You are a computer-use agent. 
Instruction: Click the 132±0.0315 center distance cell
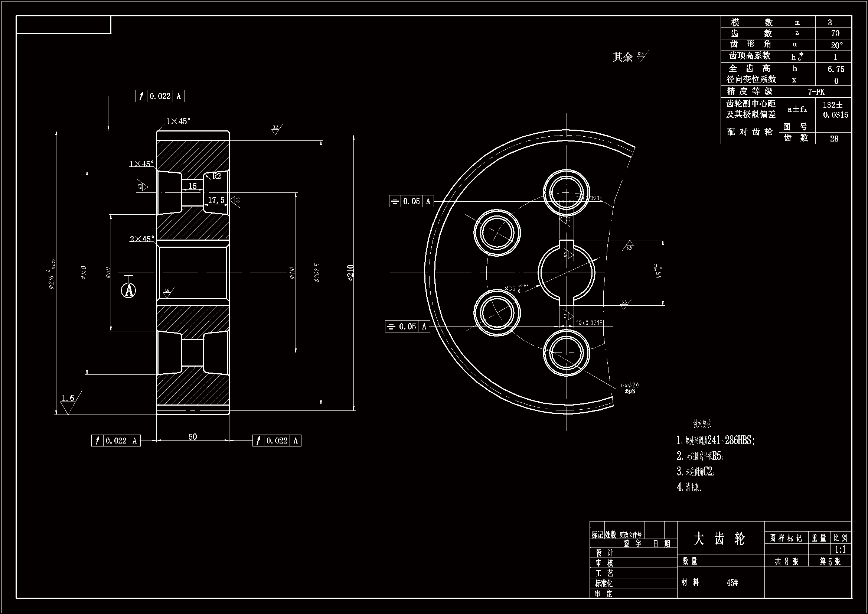(835, 110)
